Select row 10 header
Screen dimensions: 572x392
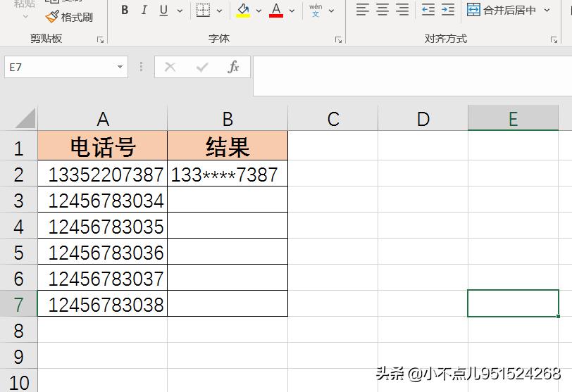[18, 381]
